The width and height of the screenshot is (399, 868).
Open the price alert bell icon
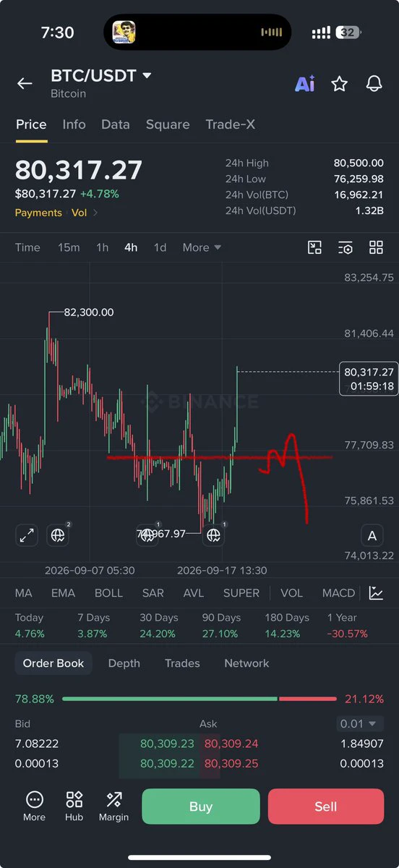click(x=374, y=84)
